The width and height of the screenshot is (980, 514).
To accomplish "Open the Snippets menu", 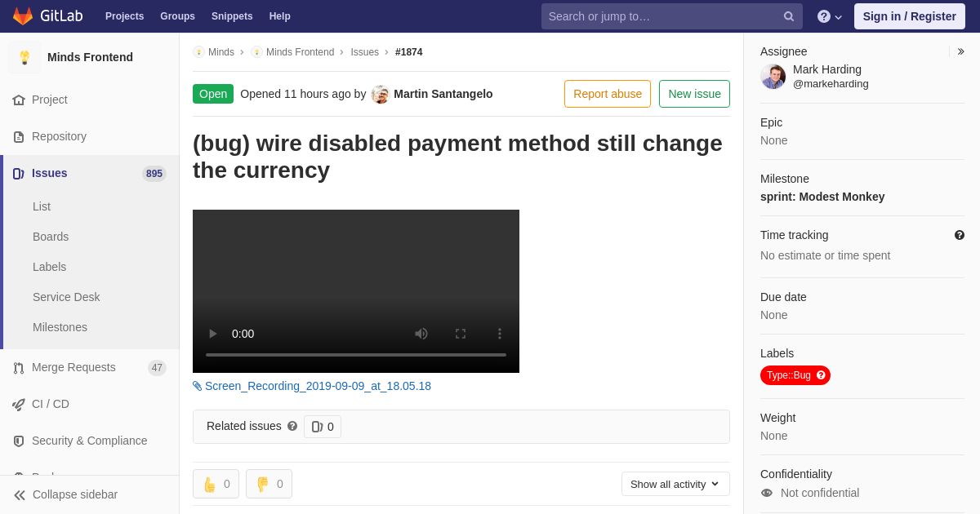I will [x=232, y=16].
